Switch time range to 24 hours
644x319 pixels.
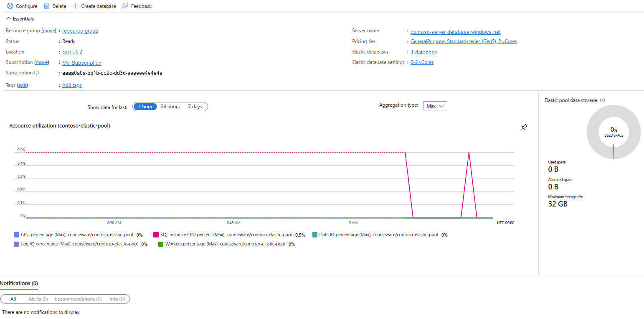[170, 107]
